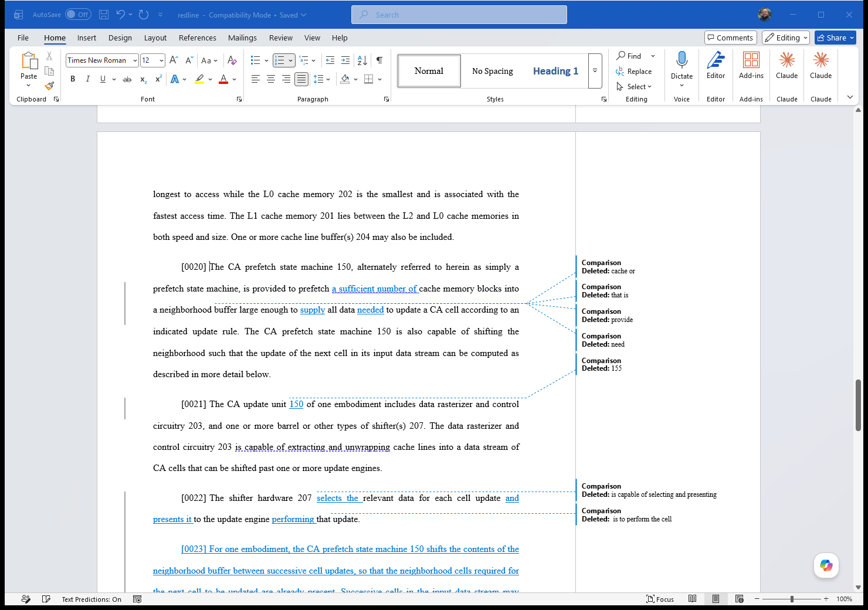Image resolution: width=868 pixels, height=610 pixels.
Task: Open the Add-ins gallery
Action: (x=751, y=65)
